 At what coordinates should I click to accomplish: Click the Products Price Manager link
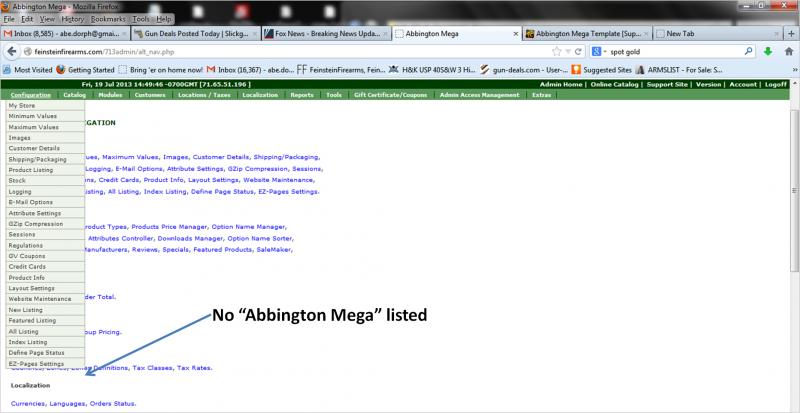click(x=169, y=227)
